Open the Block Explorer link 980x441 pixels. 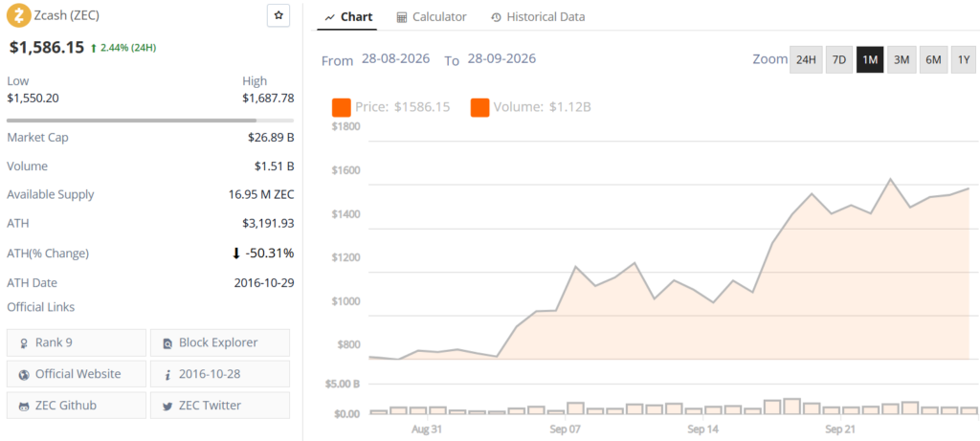click(x=220, y=342)
